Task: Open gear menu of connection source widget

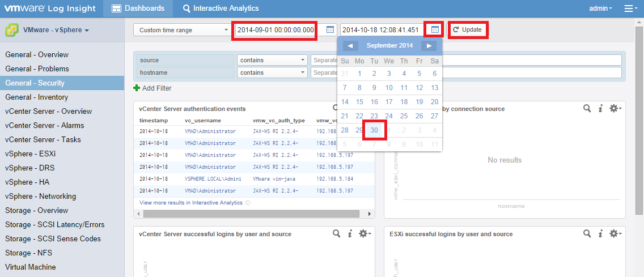Action: [x=615, y=108]
